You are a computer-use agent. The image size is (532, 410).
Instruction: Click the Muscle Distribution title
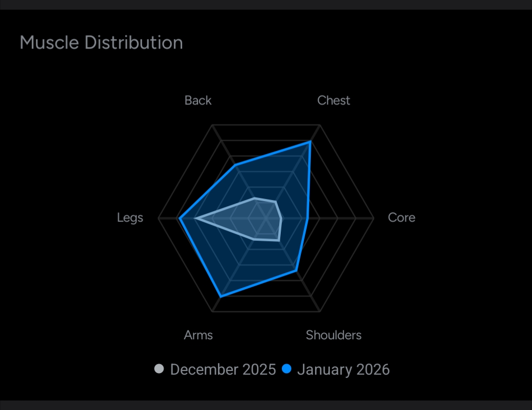coord(101,42)
